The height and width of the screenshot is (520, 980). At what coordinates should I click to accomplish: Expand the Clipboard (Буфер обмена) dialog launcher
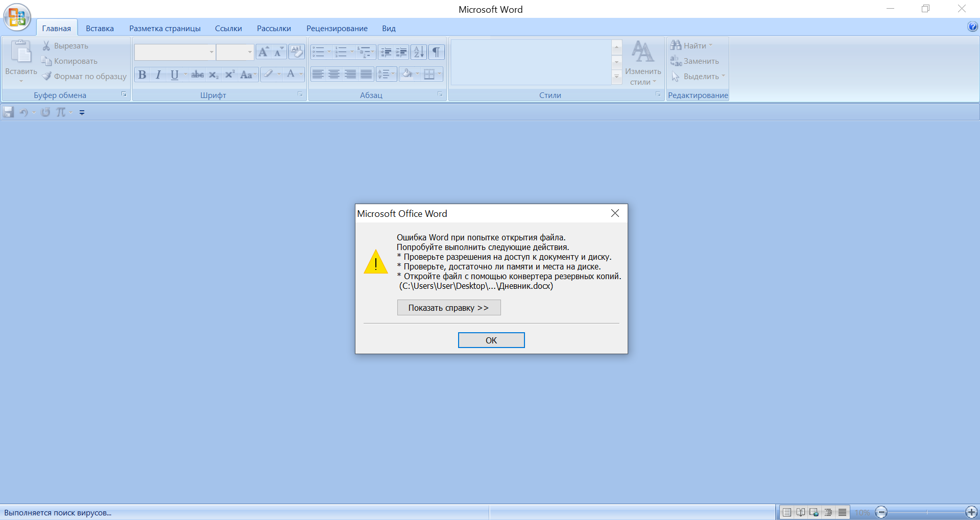pyautogui.click(x=124, y=94)
